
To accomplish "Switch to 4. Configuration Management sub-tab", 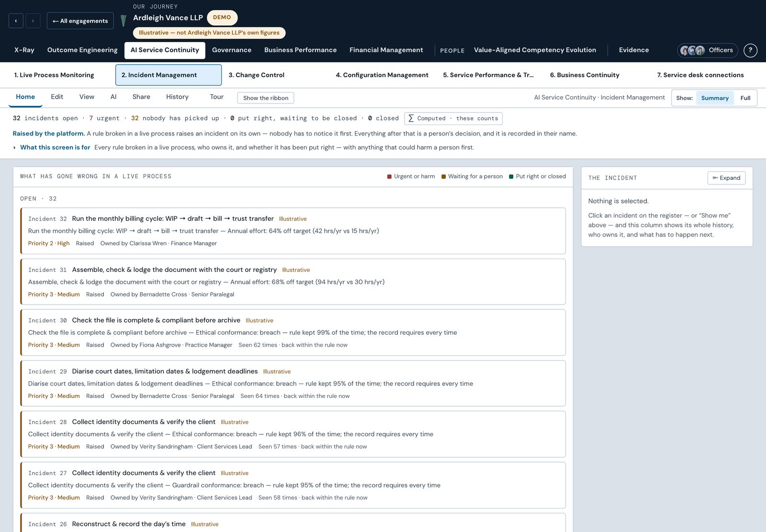I will pyautogui.click(x=383, y=75).
